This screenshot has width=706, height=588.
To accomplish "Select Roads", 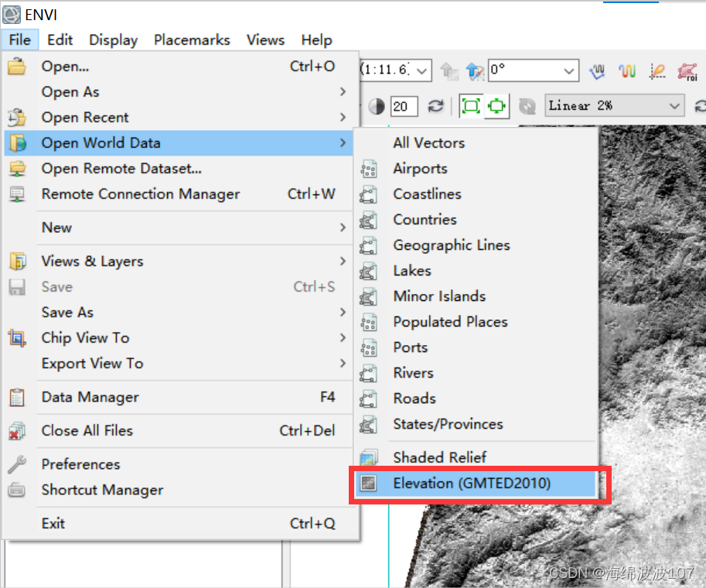I will coord(476,398).
